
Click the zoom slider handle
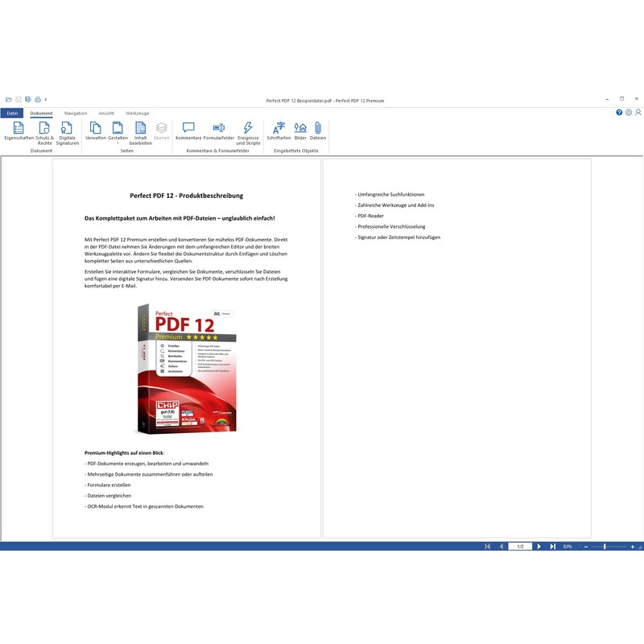click(605, 547)
